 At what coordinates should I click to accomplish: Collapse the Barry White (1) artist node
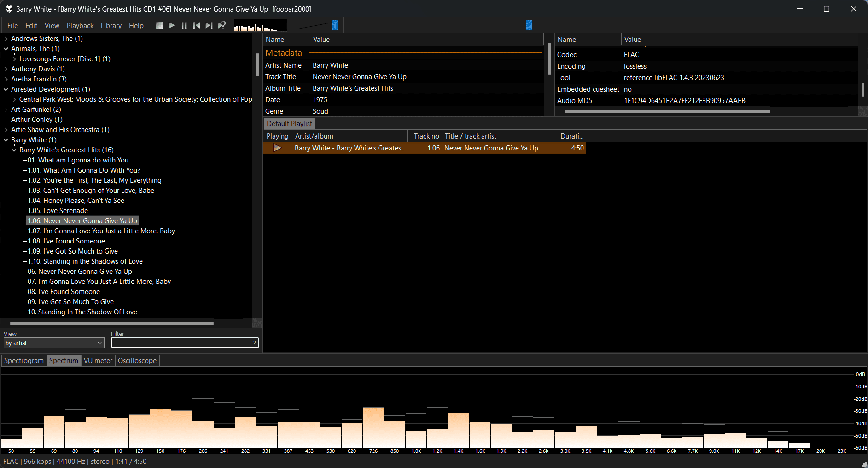(x=6, y=140)
